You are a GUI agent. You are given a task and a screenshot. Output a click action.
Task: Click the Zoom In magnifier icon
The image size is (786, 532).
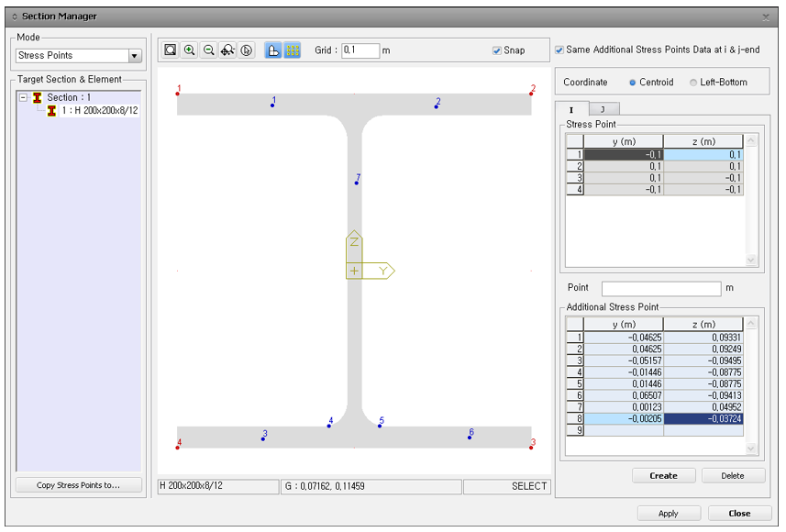tap(190, 50)
